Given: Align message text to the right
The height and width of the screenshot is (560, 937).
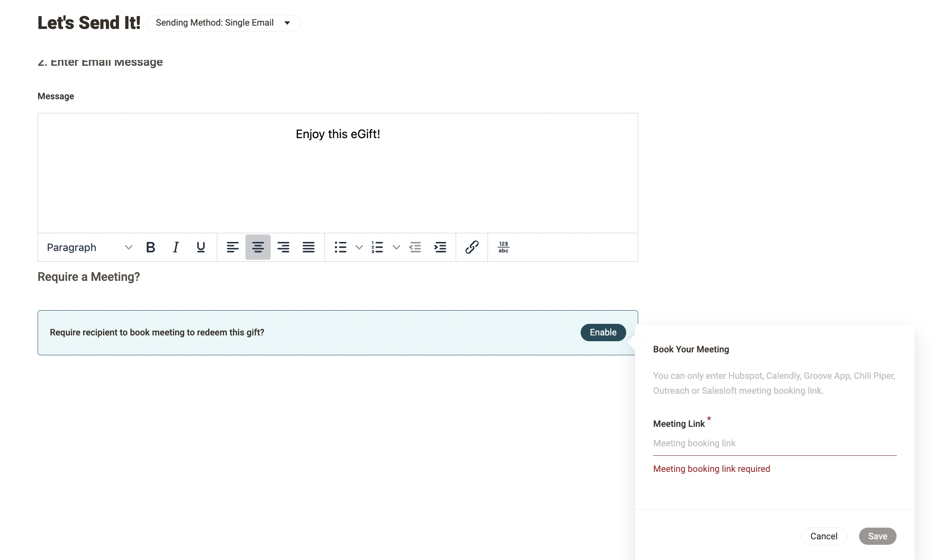Looking at the screenshot, I should click(283, 247).
